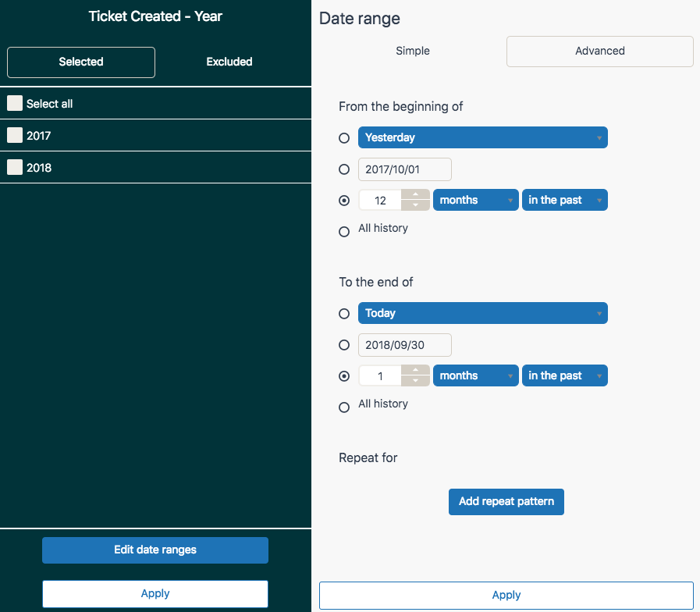700x612 pixels.
Task: Switch to the Simple tab
Action: [x=413, y=51]
